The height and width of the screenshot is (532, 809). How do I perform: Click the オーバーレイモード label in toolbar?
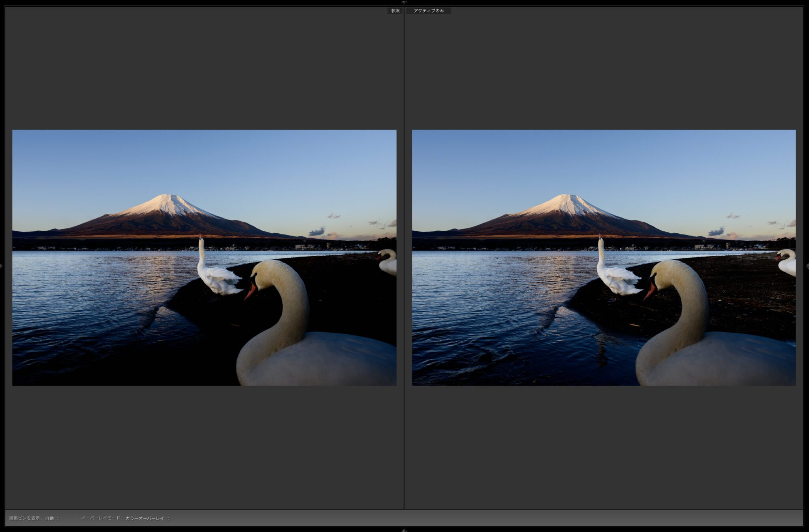pos(102,518)
